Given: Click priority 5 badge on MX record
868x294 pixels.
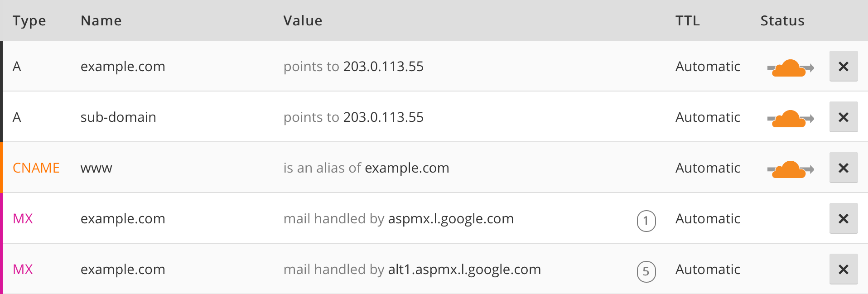Looking at the screenshot, I should [646, 272].
